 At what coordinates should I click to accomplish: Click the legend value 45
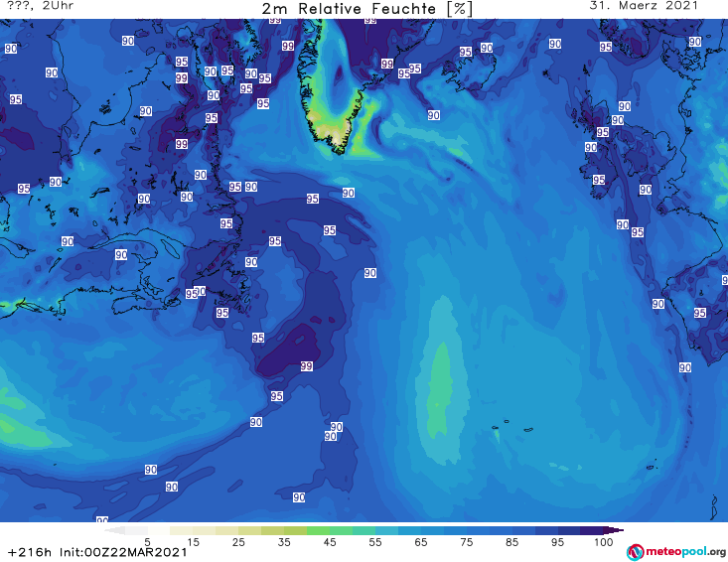pyautogui.click(x=330, y=541)
